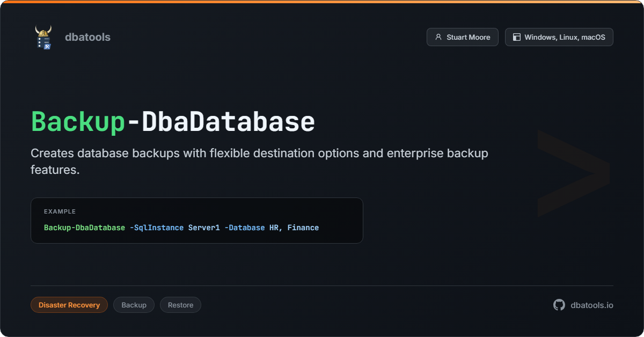Click the person icon beside Stuart Moore
Screen dimensions: 644x337
tap(438, 37)
